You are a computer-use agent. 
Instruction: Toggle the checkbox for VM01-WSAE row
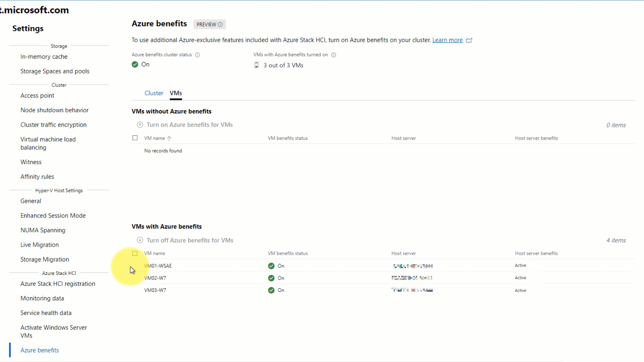(x=136, y=265)
